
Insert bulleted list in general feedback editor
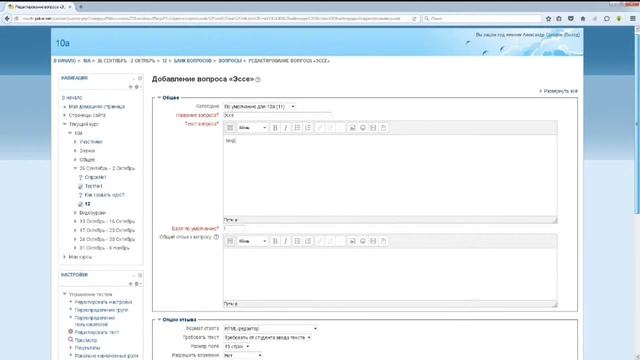click(x=298, y=241)
